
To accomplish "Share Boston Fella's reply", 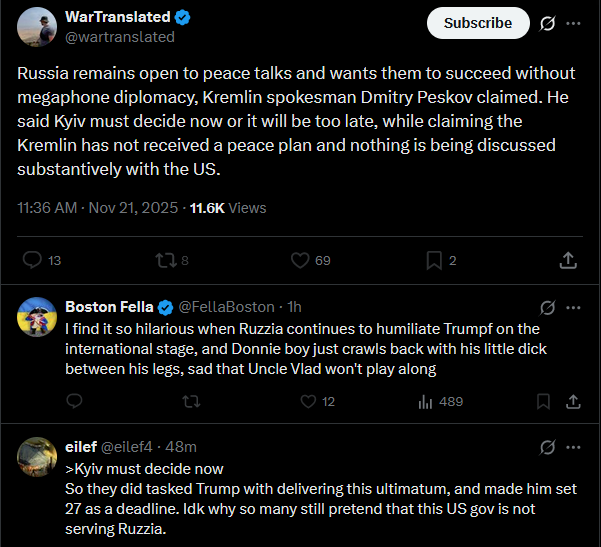I will click(x=573, y=401).
